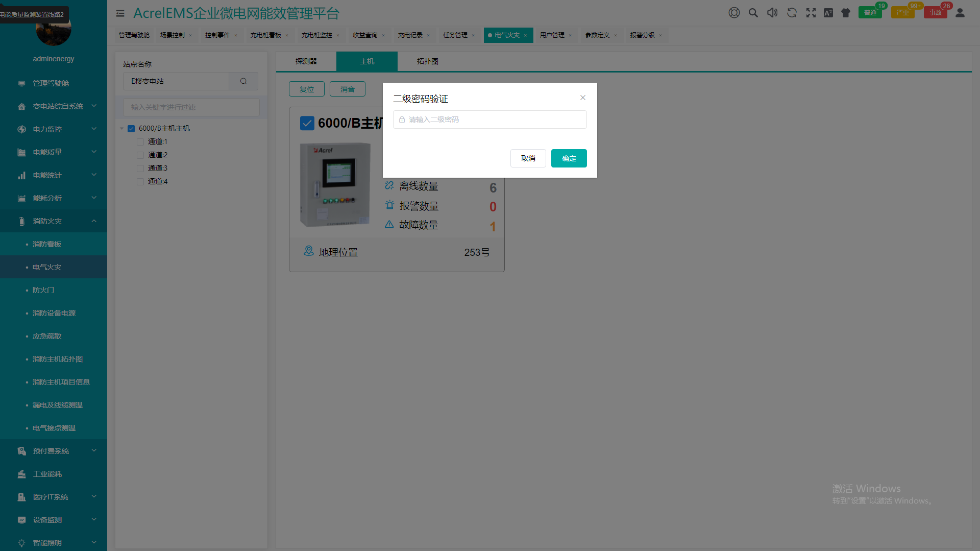Click the search magnifier icon in header
The image size is (980, 551).
click(x=753, y=13)
